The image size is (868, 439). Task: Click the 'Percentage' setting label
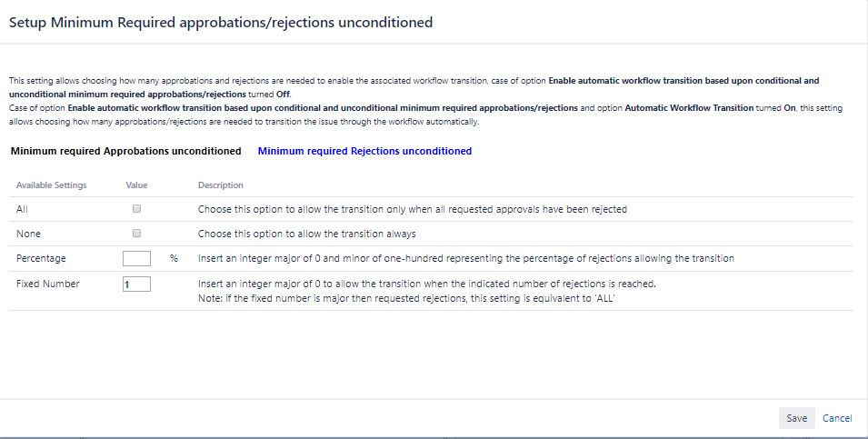[x=41, y=259]
